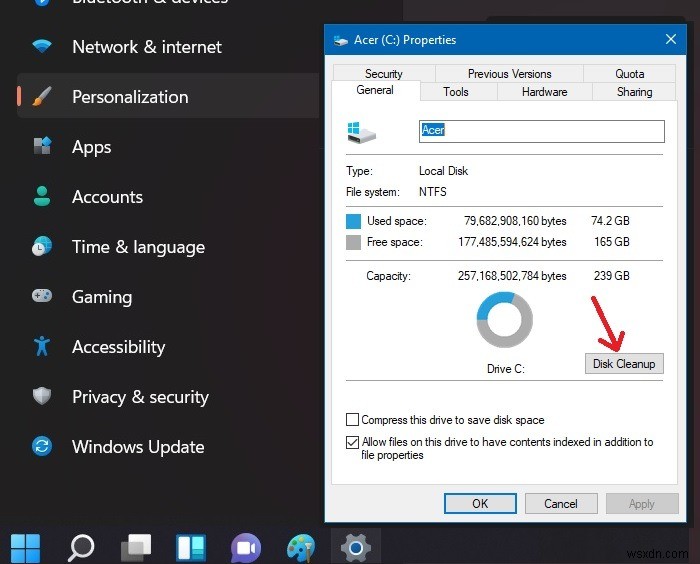Click the blue Used space swatch
Viewport: 700px width, 564px height.
353,221
